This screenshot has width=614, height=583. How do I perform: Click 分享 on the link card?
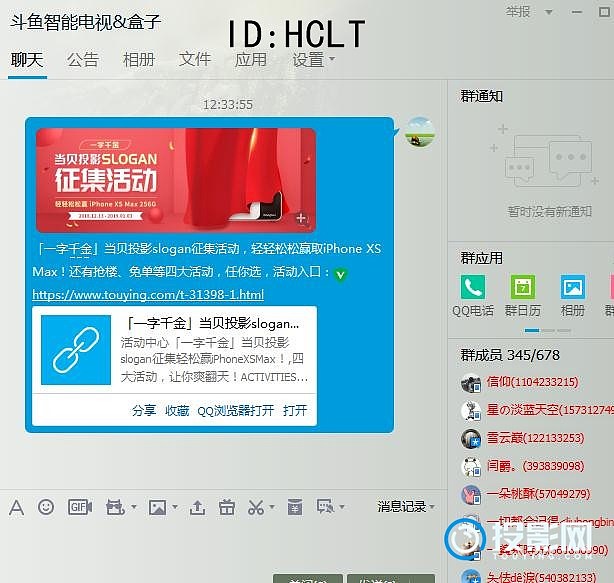[x=144, y=410]
